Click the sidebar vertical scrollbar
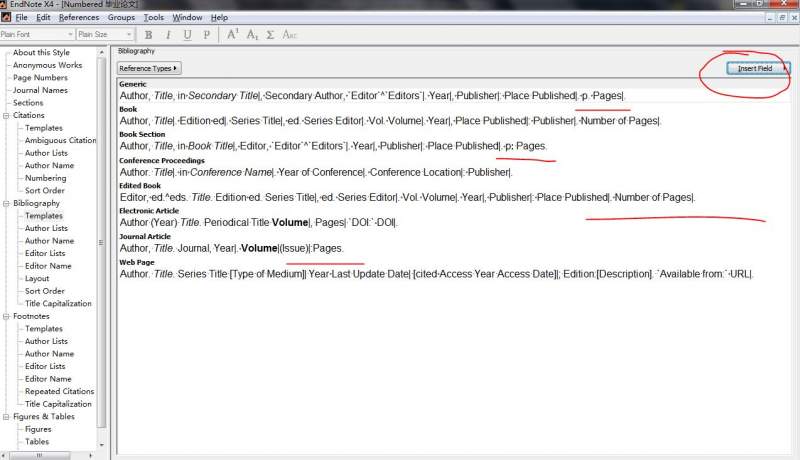The width and height of the screenshot is (800, 460). pos(101,242)
